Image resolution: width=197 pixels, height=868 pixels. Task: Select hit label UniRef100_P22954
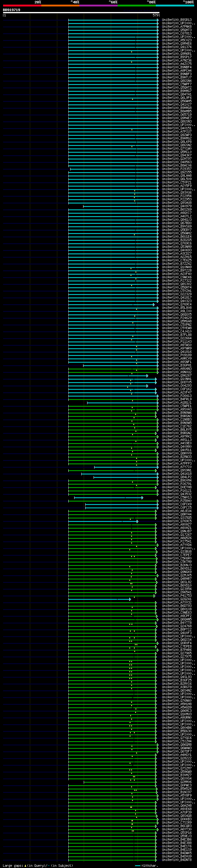pos(177,196)
